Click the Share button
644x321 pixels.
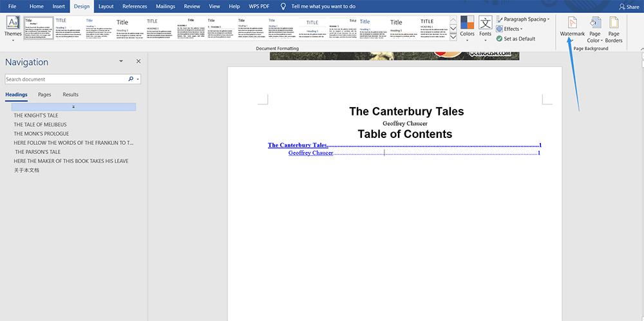tap(628, 6)
